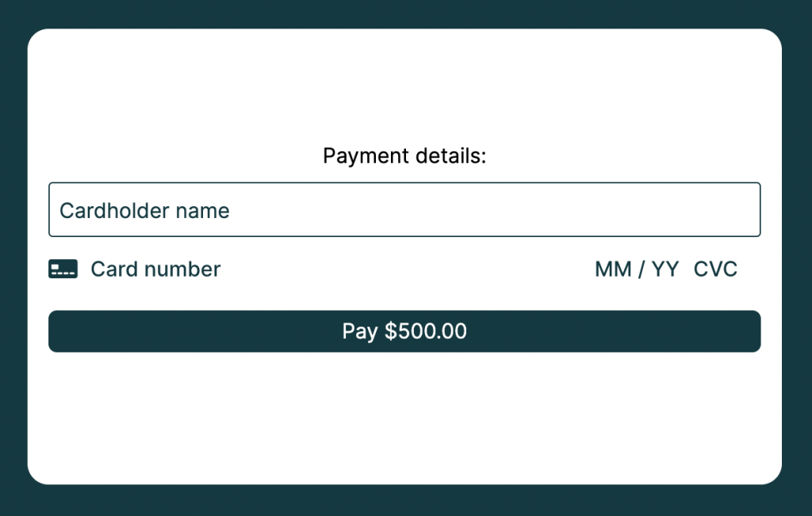
Task: Click the YY placeholder of expiry date
Action: click(x=665, y=269)
